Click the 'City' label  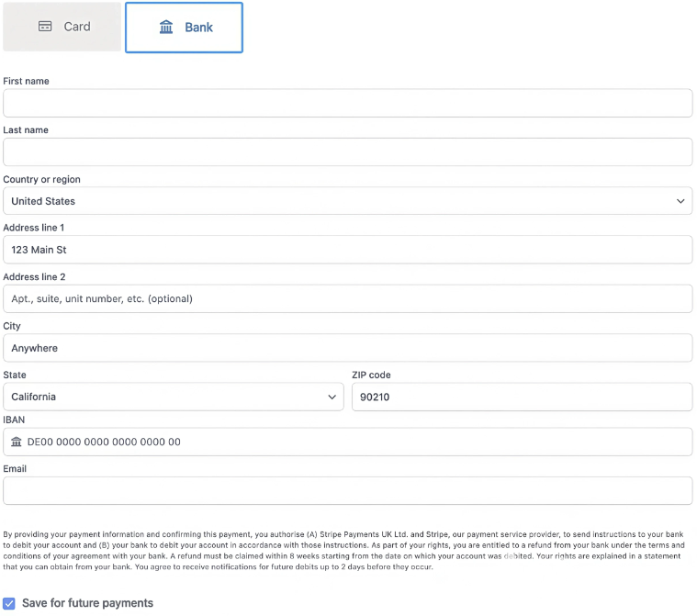pyautogui.click(x=12, y=326)
